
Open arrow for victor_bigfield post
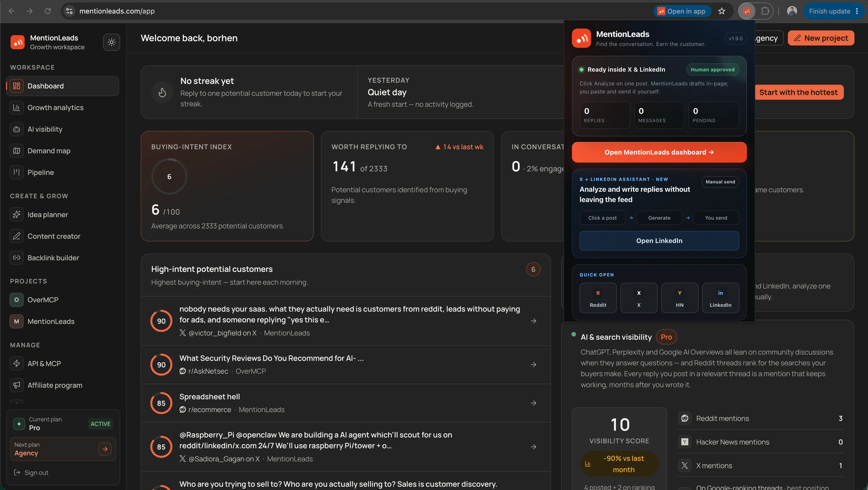(534, 321)
